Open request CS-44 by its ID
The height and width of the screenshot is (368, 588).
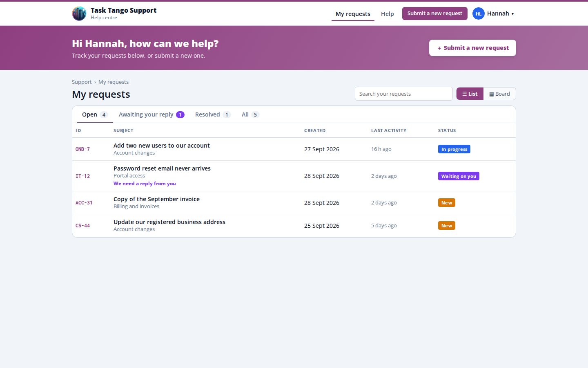82,226
